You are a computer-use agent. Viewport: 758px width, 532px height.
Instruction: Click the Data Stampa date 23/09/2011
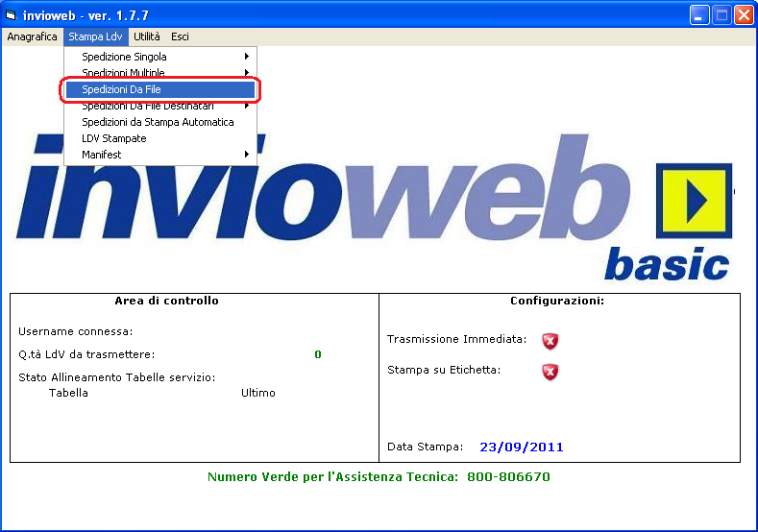click(521, 447)
